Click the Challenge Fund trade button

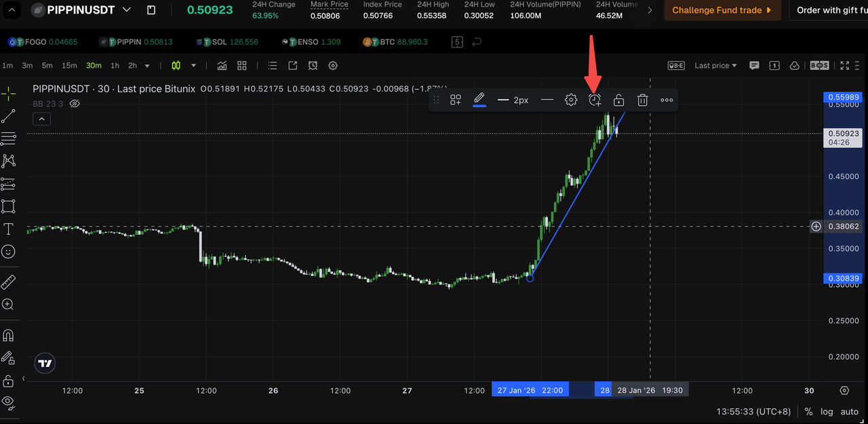(x=722, y=10)
